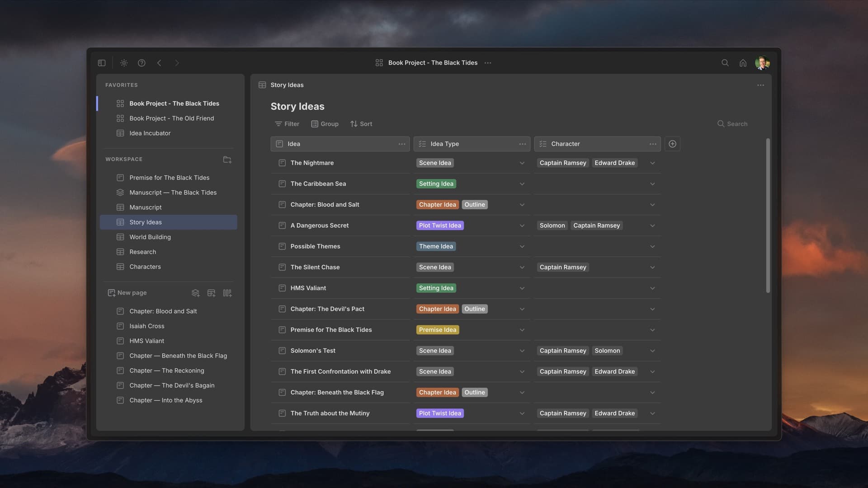This screenshot has height=488, width=868.
Task: Click the home icon in top-right toolbar
Action: [x=743, y=62]
